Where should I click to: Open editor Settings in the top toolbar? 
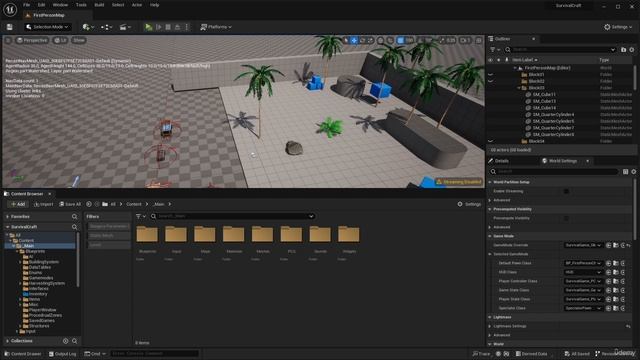(x=618, y=27)
